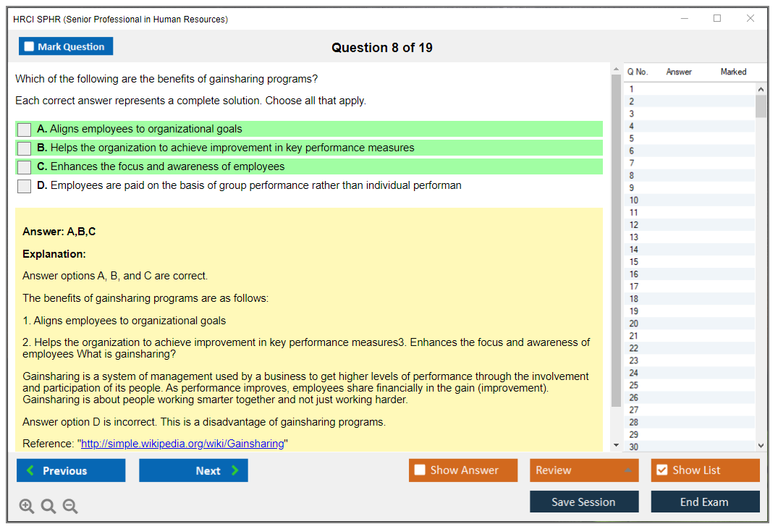Viewport: 778px width, 532px height.
Task: Click the zoom out magnifier icon
Action: (x=70, y=507)
